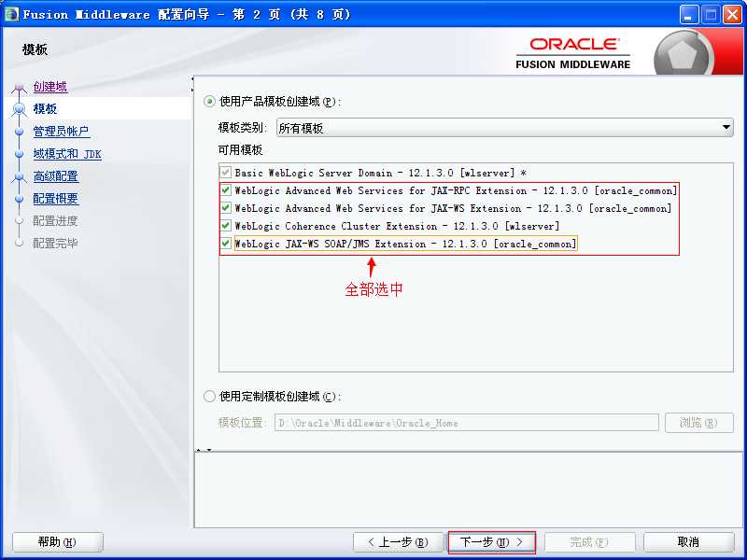Select the WebLogic Coherence Cluster Extension text
This screenshot has height=560, width=747.
coord(397,226)
